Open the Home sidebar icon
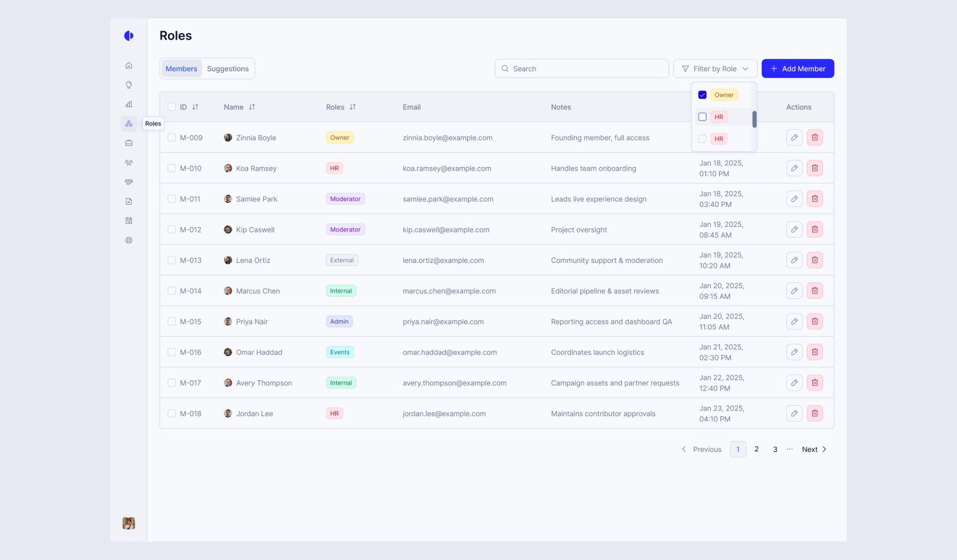This screenshot has height=560, width=957. (x=129, y=65)
